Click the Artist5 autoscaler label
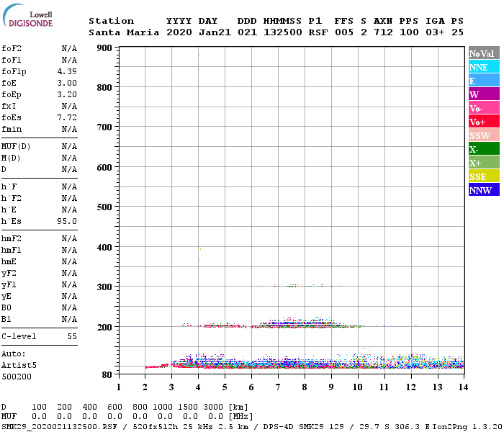This screenshot has width=504, height=432. click(19, 365)
